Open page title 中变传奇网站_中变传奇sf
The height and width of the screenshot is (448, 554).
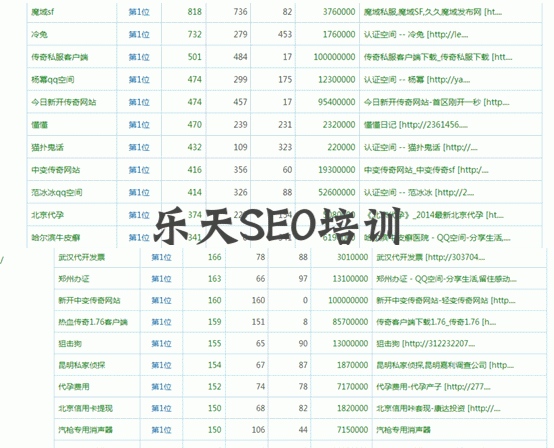click(x=409, y=170)
